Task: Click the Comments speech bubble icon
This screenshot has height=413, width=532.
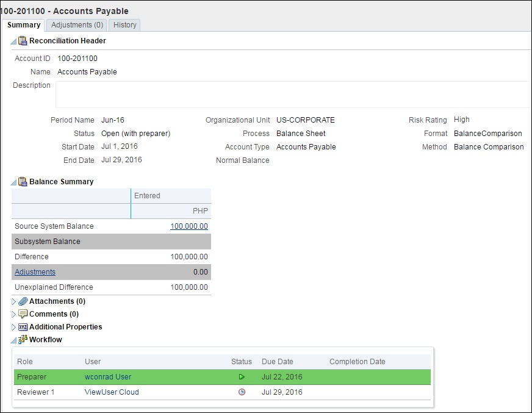Action: click(23, 314)
